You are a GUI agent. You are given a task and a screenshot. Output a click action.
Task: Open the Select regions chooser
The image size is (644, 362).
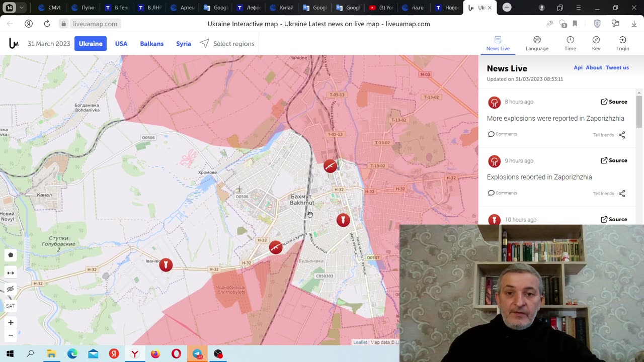227,44
